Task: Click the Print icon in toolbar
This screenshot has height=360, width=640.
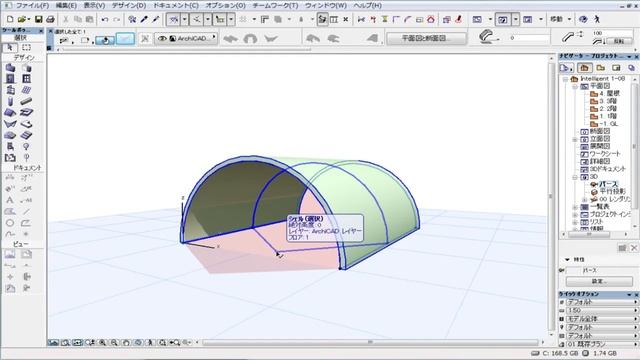Action: [50, 19]
